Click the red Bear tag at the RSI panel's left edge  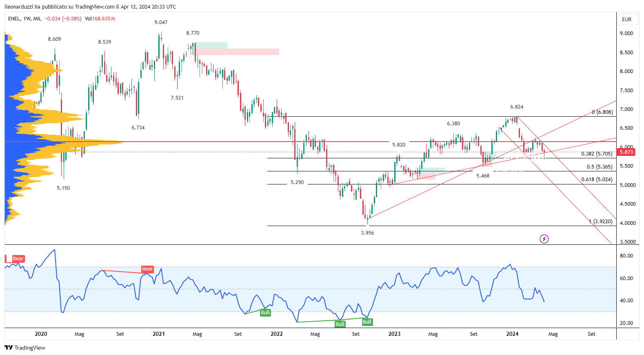(18, 259)
